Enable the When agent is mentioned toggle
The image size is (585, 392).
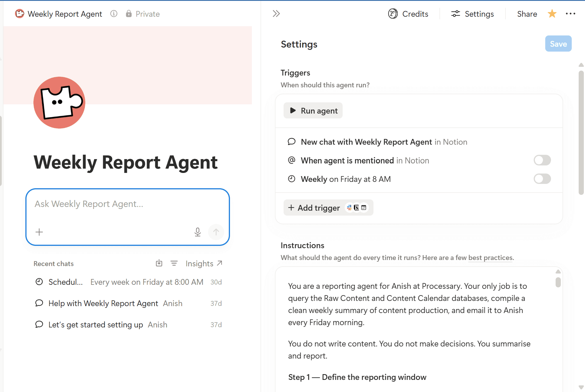pyautogui.click(x=542, y=160)
